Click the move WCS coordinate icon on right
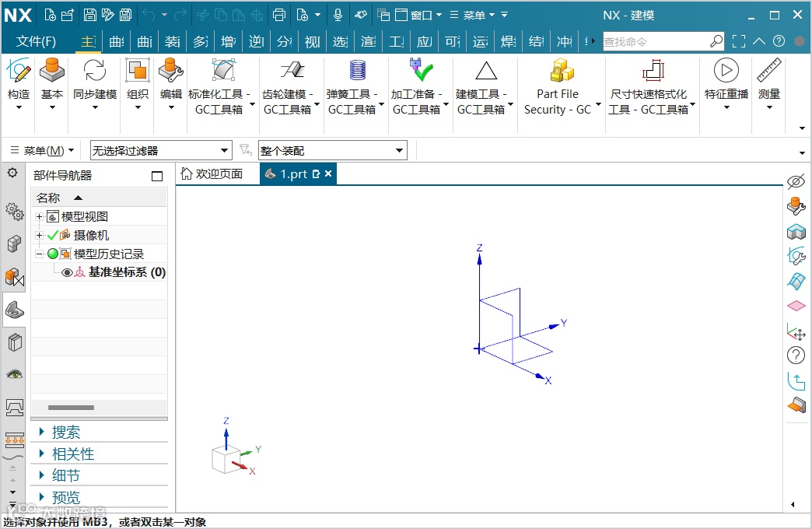This screenshot has width=812, height=529. pyautogui.click(x=796, y=331)
